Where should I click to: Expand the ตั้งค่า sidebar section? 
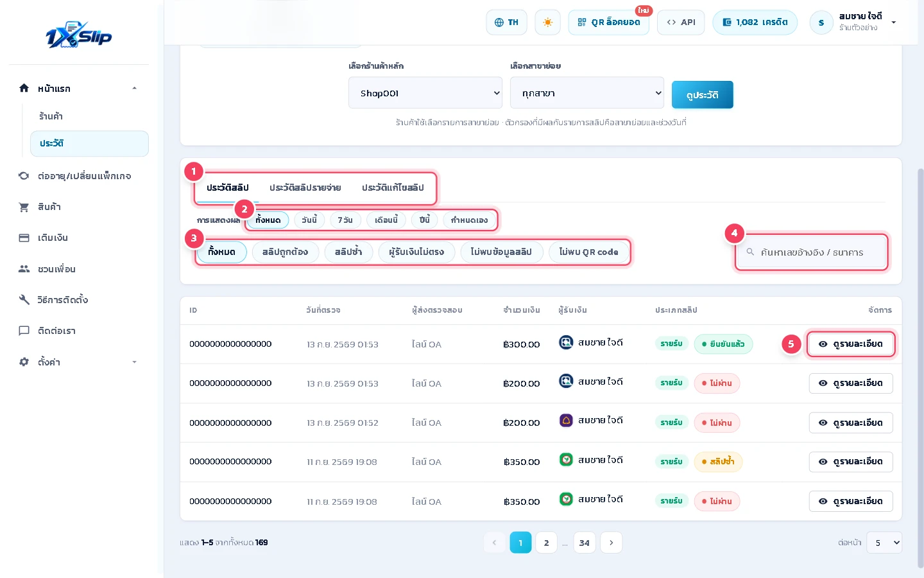[134, 362]
